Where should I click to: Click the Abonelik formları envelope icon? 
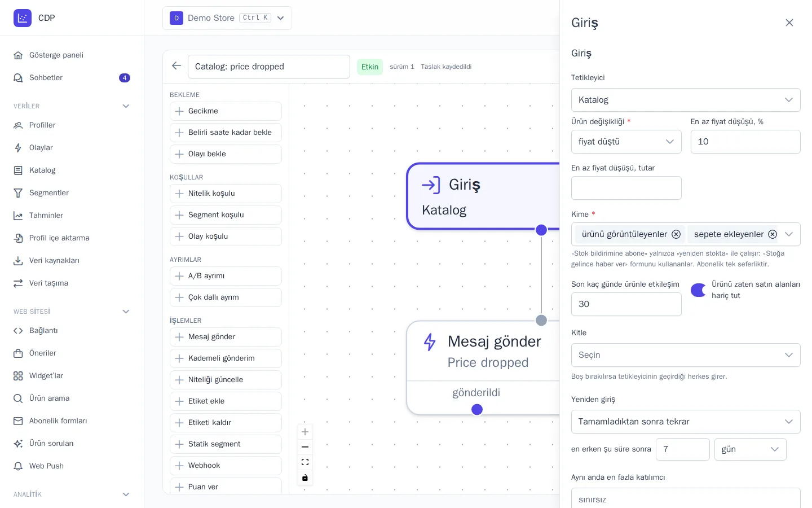[x=18, y=421]
